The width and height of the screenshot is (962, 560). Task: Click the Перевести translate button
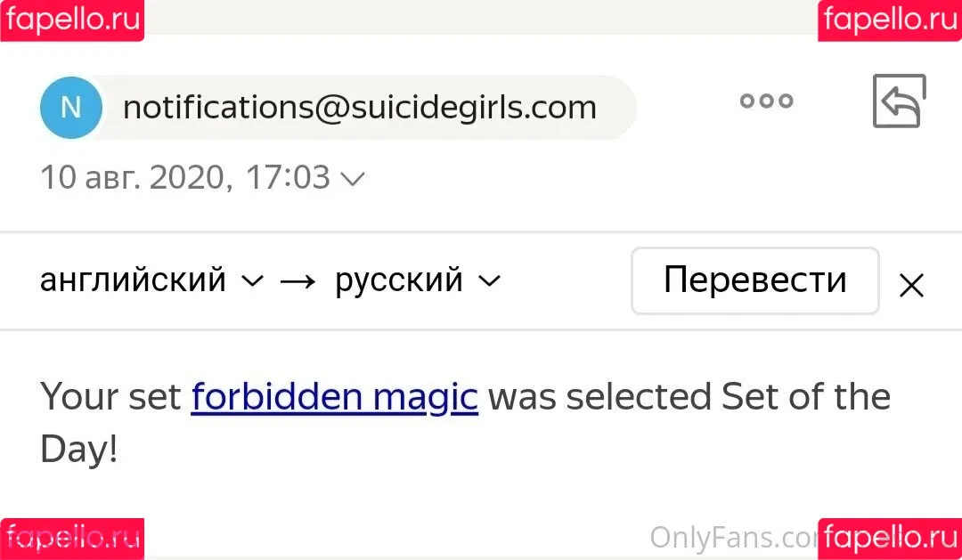(x=755, y=281)
